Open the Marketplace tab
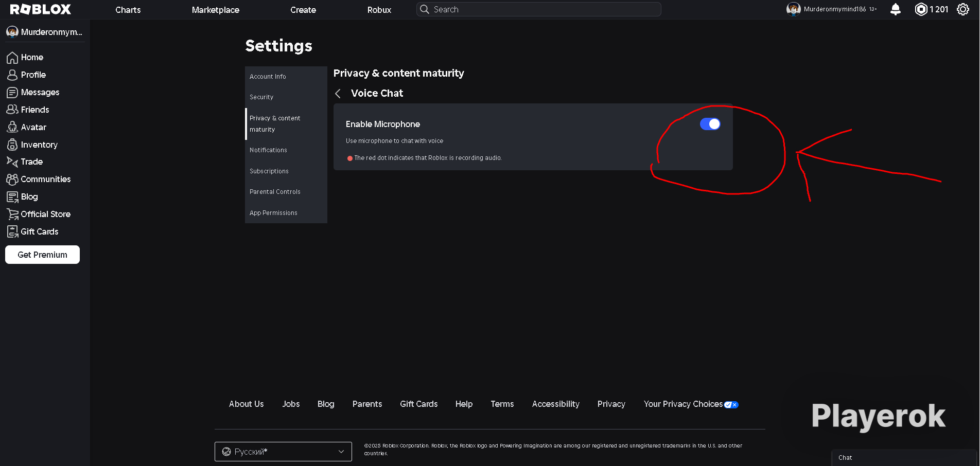This screenshot has width=980, height=466. (x=216, y=10)
